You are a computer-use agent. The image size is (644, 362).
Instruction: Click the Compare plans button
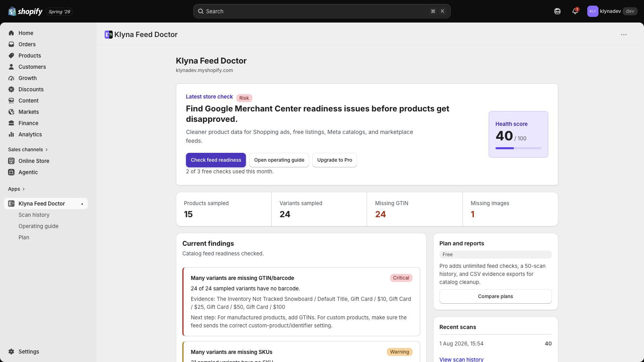click(495, 296)
